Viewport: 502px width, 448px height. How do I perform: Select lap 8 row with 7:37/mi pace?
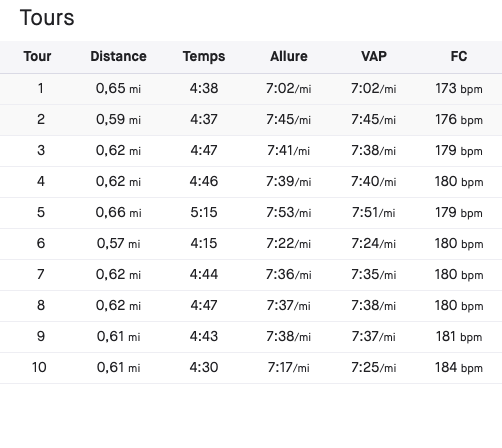pos(251,306)
